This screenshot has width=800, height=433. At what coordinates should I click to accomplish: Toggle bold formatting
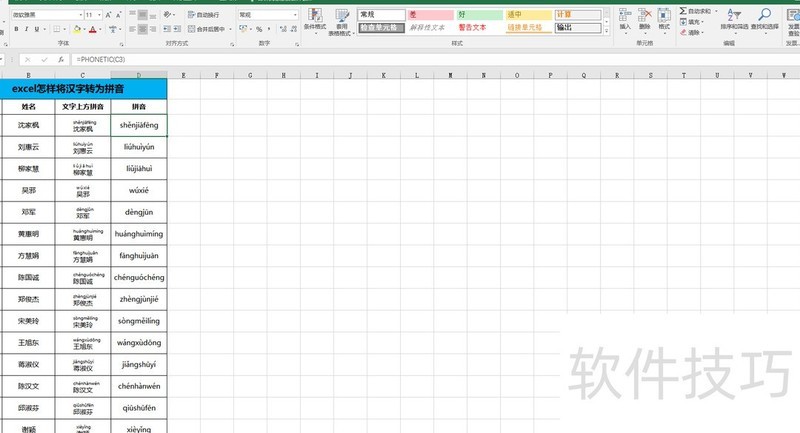(16, 30)
